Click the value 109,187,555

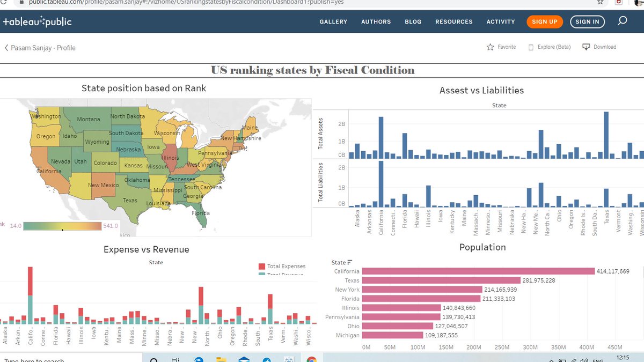(442, 335)
